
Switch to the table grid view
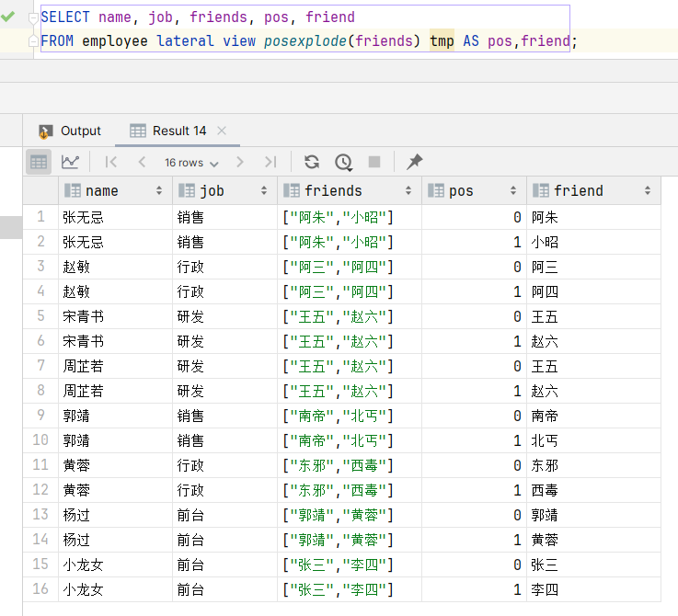coord(39,162)
